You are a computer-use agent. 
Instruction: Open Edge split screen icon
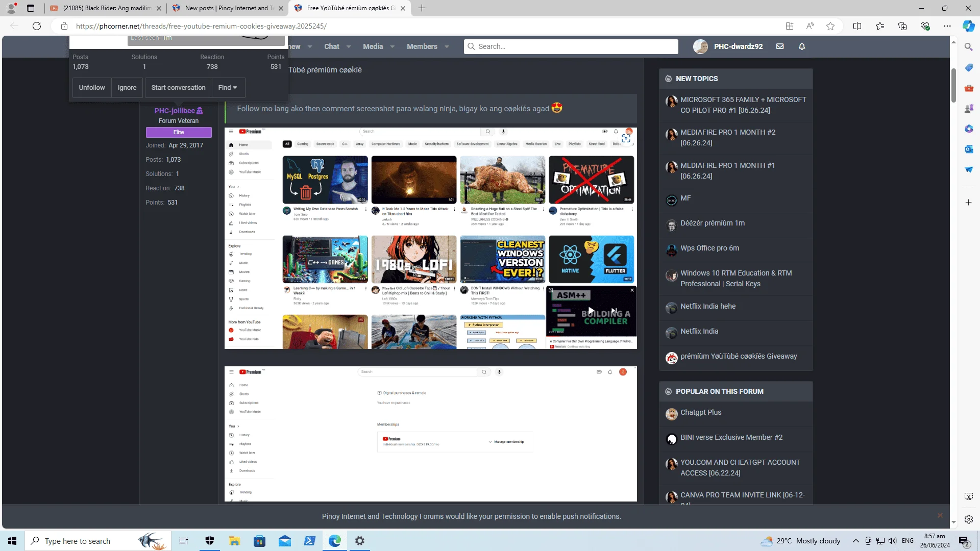857,26
